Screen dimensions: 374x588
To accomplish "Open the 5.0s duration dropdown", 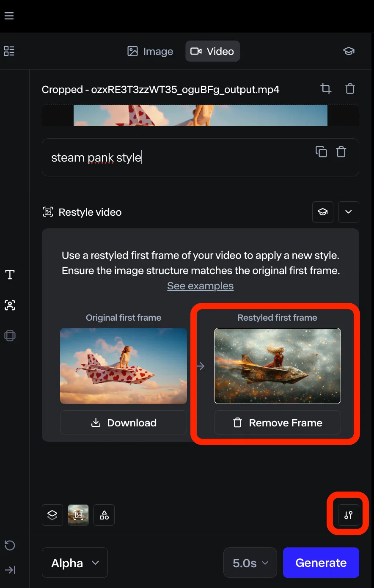I will click(250, 563).
